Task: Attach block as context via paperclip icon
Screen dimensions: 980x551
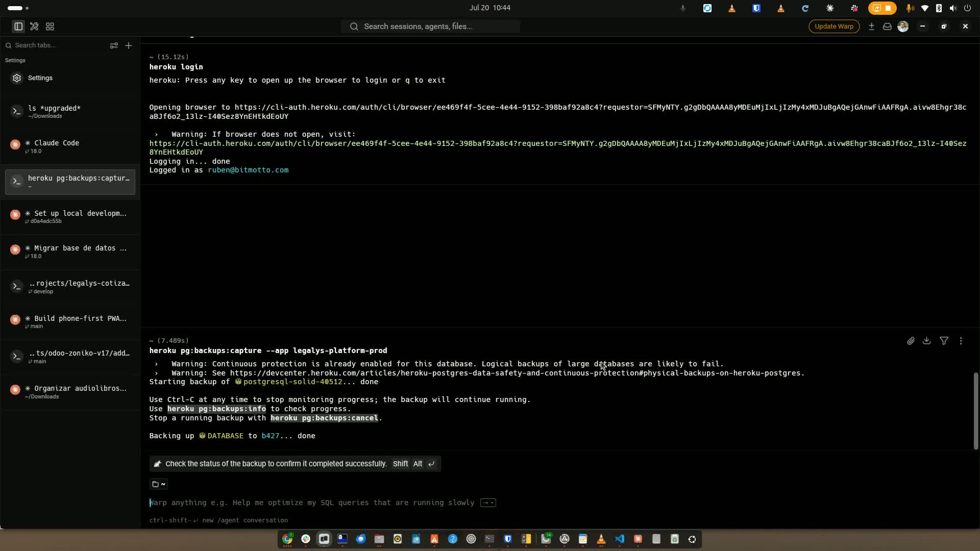Action: click(x=911, y=341)
